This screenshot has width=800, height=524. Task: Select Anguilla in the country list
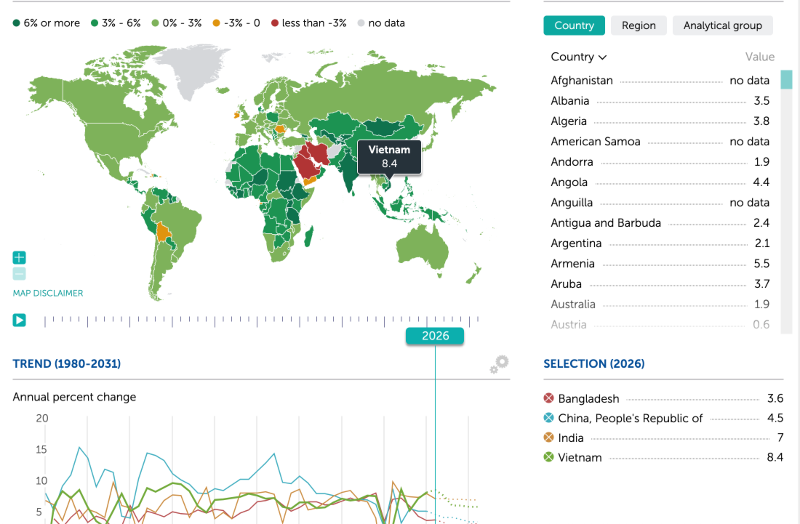660,203
